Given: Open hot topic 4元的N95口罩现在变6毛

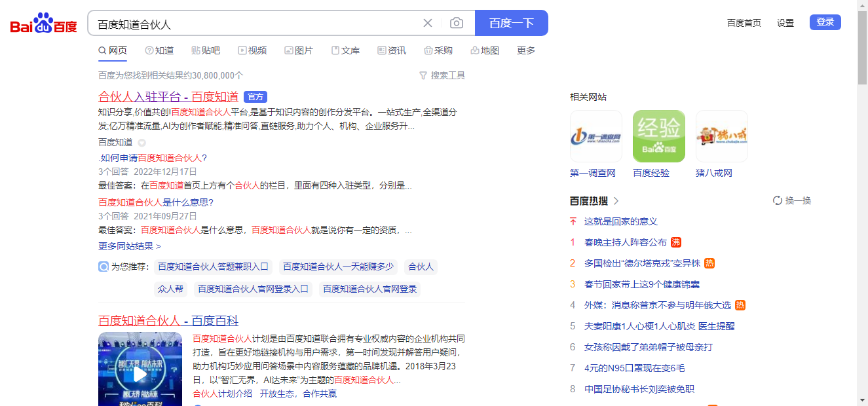Looking at the screenshot, I should 635,368.
